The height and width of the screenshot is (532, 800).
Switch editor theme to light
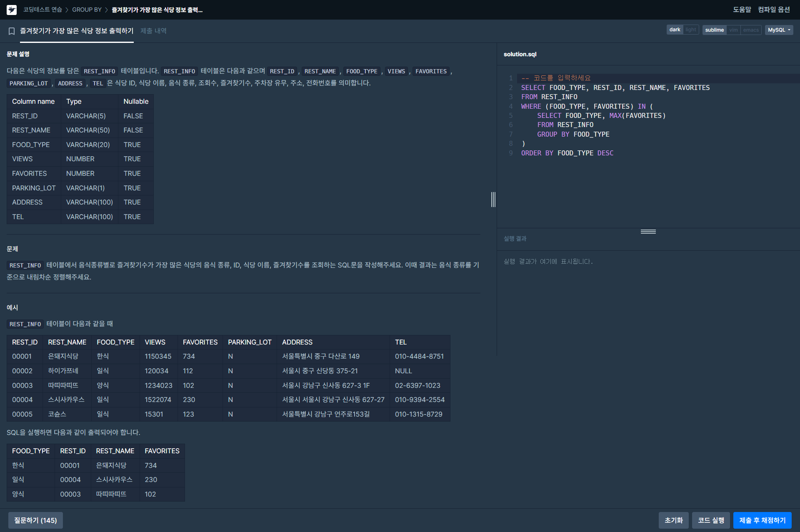tap(691, 30)
